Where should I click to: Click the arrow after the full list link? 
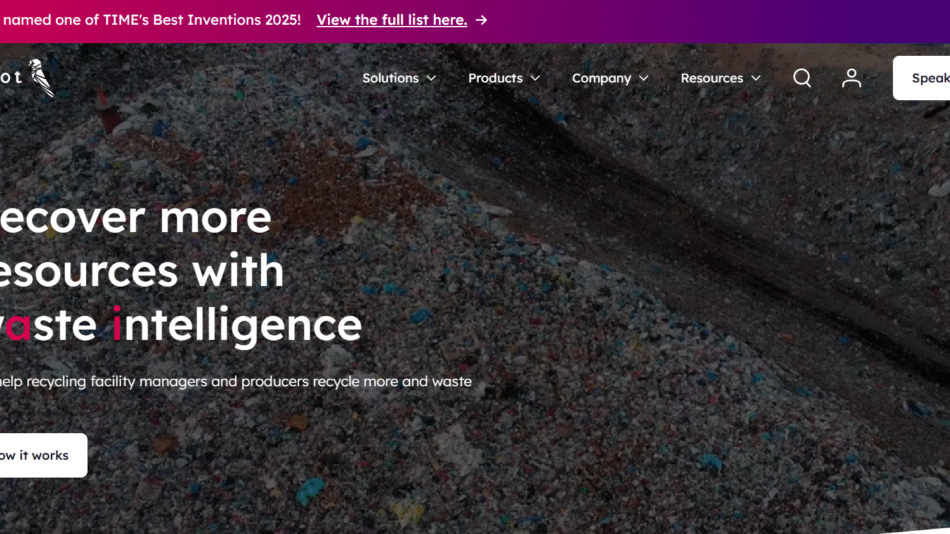pyautogui.click(x=482, y=20)
